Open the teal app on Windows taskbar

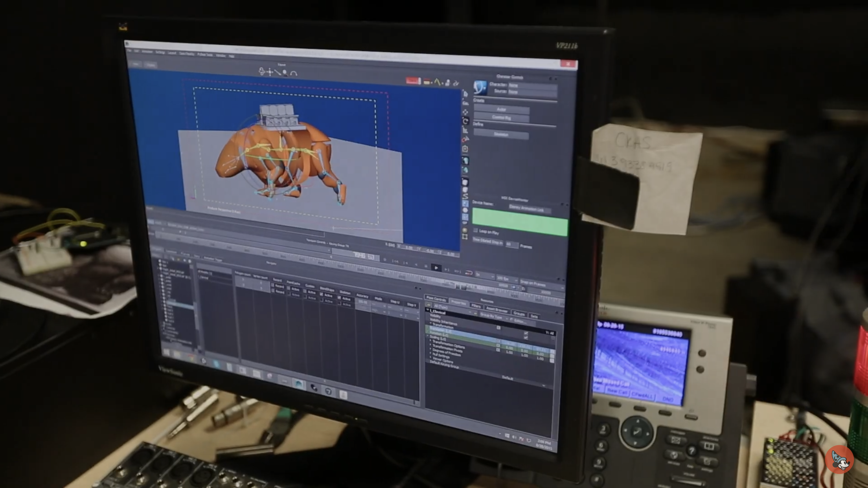click(x=298, y=385)
